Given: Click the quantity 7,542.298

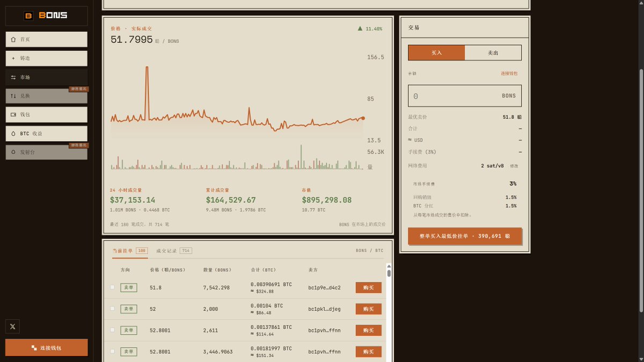Looking at the screenshot, I should pos(216,287).
